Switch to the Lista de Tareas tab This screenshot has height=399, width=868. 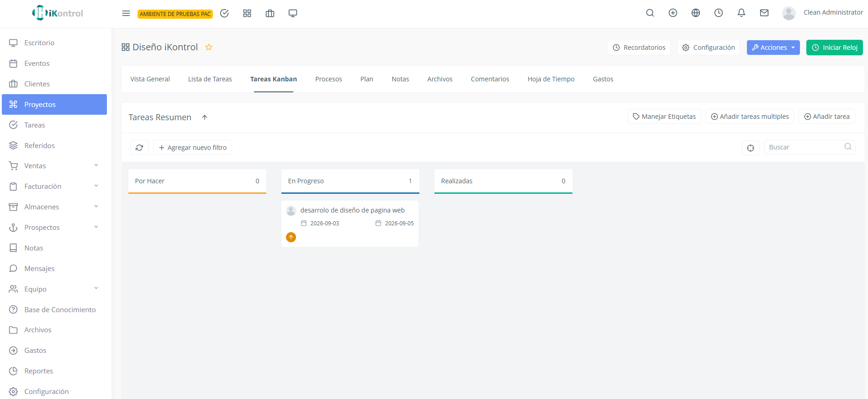pyautogui.click(x=210, y=79)
